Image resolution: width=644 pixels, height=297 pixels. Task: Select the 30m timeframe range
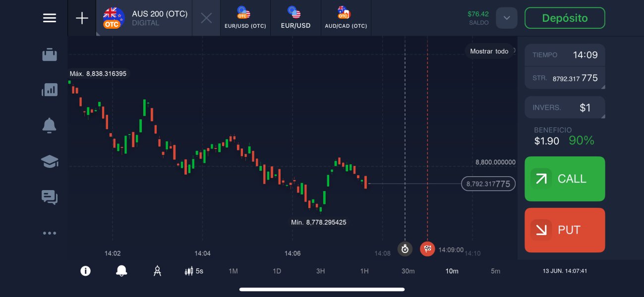click(x=408, y=271)
